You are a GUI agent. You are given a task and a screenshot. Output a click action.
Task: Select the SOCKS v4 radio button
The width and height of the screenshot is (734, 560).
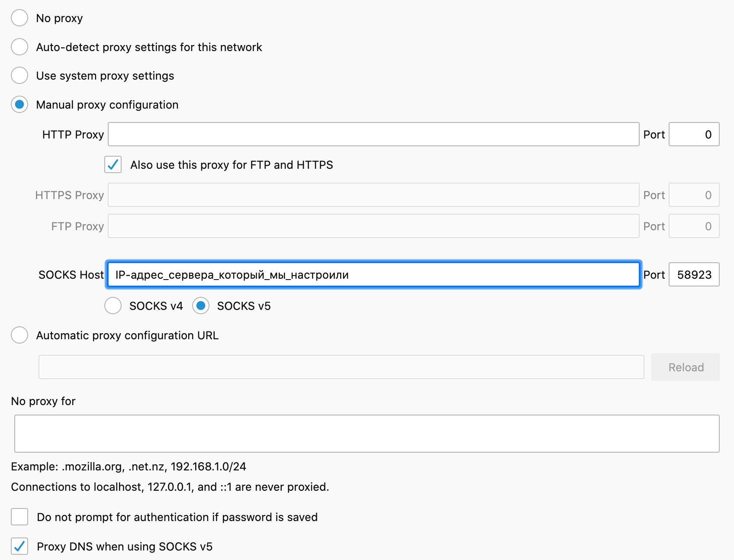(113, 306)
